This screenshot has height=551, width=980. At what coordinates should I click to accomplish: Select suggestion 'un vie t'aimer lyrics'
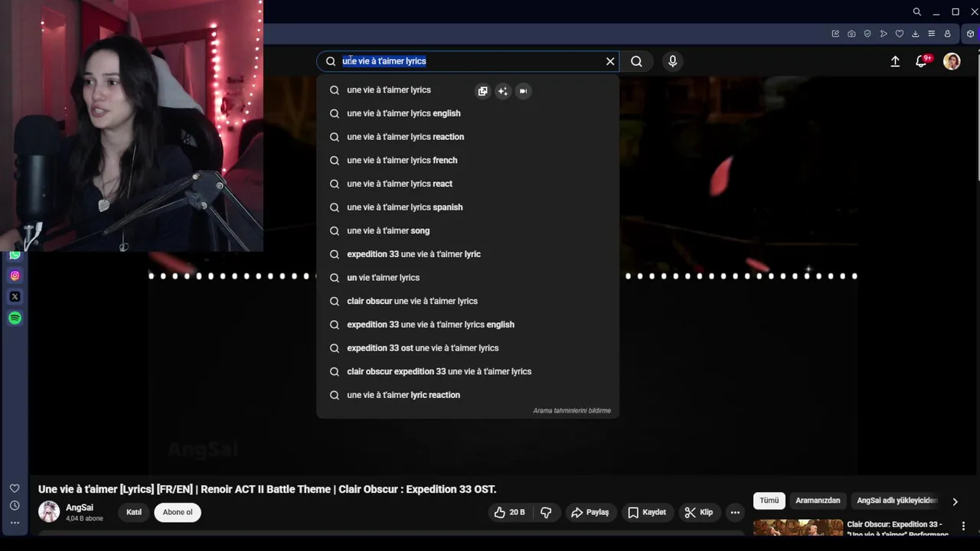click(x=467, y=278)
